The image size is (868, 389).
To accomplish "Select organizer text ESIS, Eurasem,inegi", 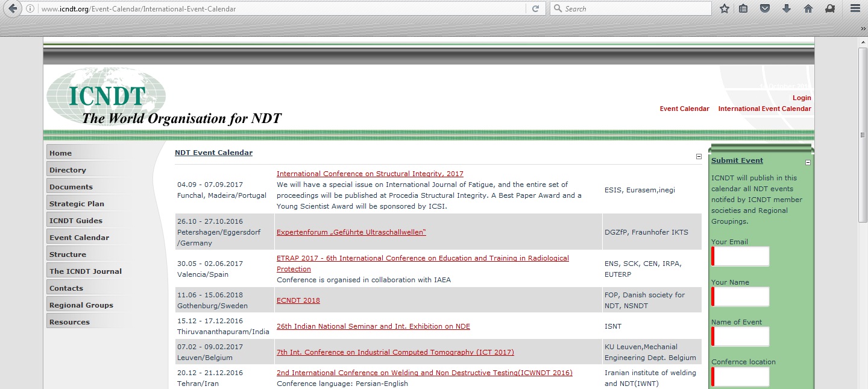I will (x=640, y=190).
